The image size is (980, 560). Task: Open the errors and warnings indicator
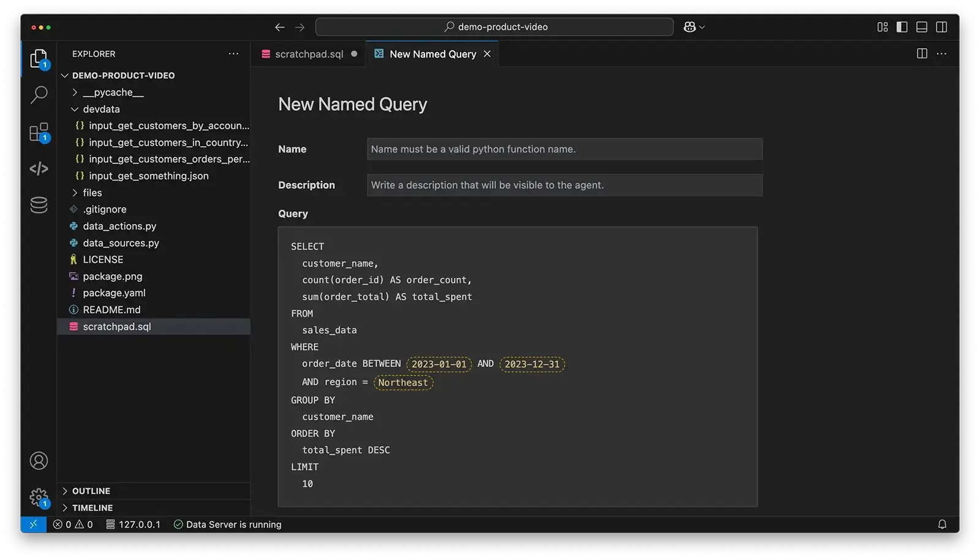[x=73, y=524]
